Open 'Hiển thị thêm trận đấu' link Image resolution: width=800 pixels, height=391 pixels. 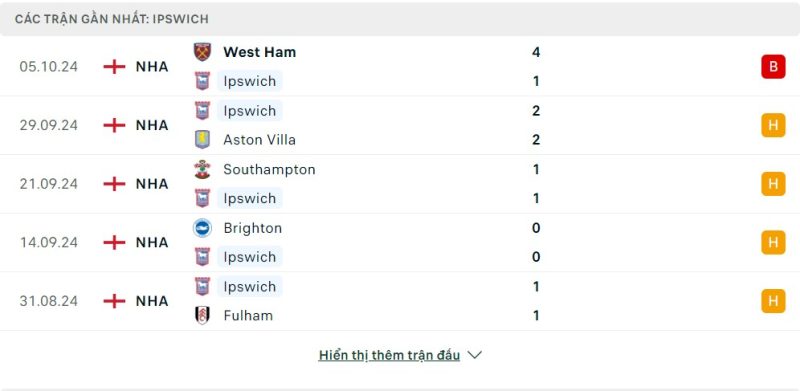389,355
